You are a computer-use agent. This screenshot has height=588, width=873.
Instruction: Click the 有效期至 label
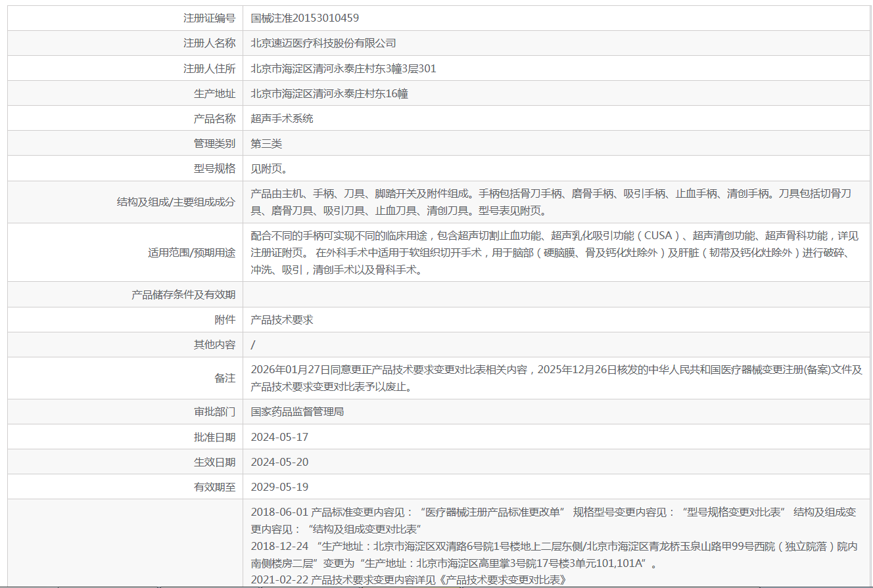pyautogui.click(x=214, y=487)
